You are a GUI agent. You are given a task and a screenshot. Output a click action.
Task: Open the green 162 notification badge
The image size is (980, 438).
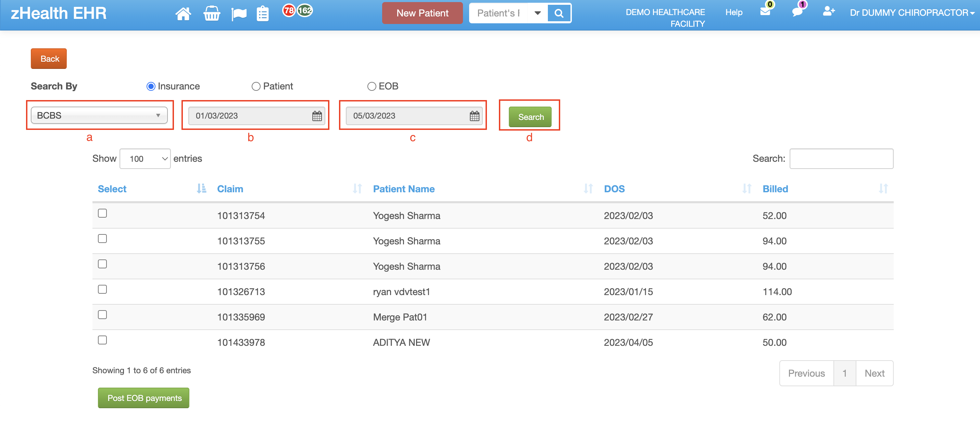[305, 10]
